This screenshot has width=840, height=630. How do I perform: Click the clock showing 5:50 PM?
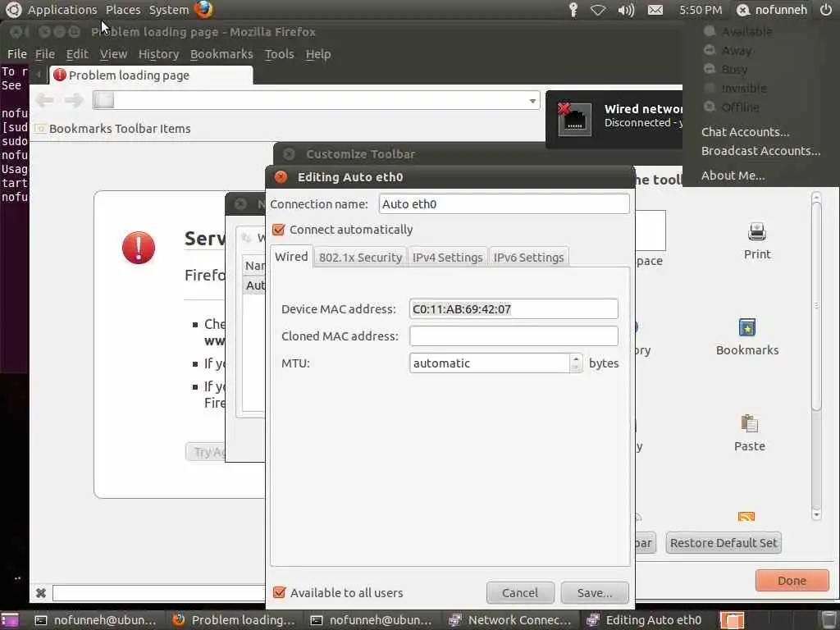click(x=701, y=10)
